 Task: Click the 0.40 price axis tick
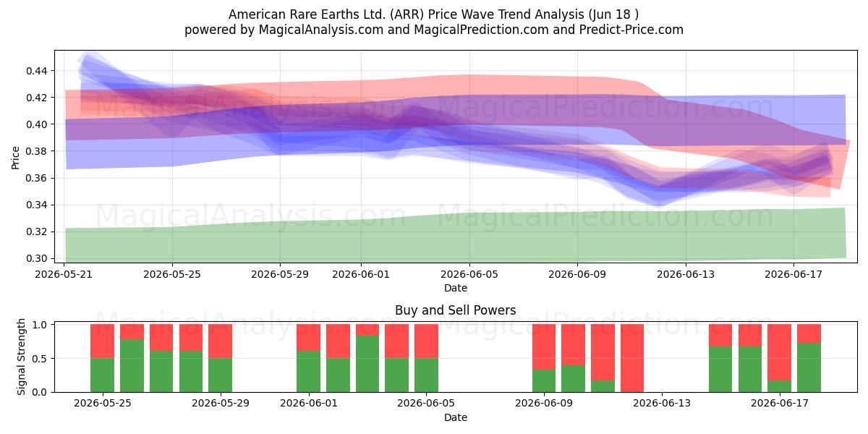[x=37, y=124]
